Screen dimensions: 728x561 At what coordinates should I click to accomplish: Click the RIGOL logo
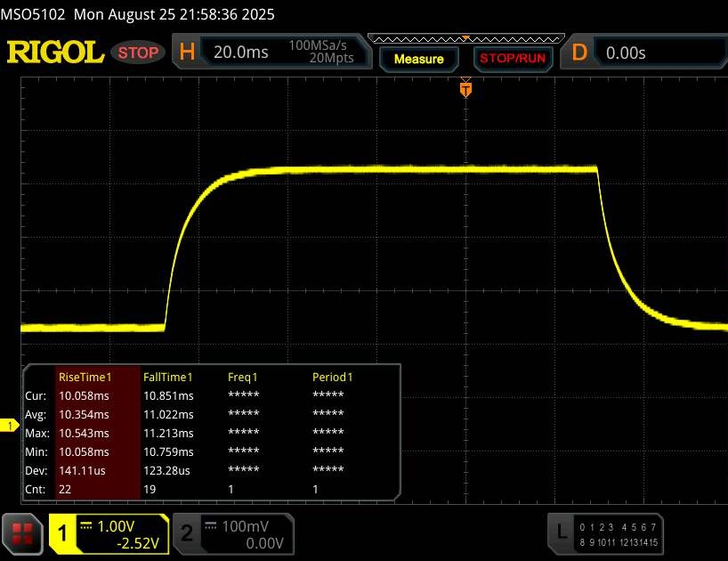(x=55, y=53)
